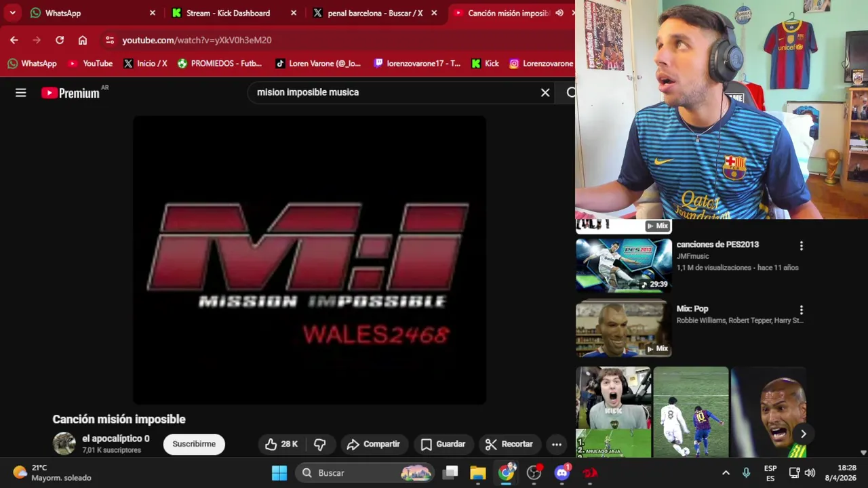Clear the search text with X
Image resolution: width=868 pixels, height=488 pixels.
tap(545, 93)
